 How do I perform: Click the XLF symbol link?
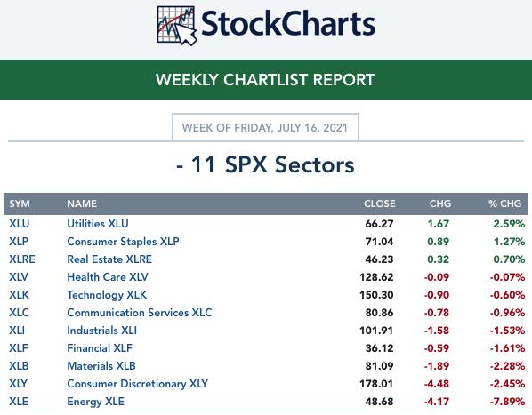[x=19, y=348]
